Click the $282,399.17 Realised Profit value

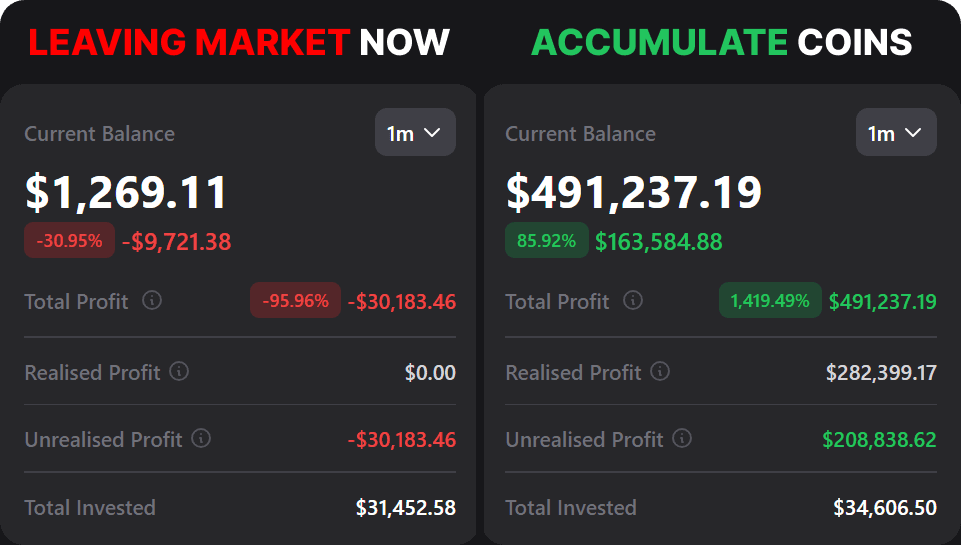pyautogui.click(x=881, y=373)
